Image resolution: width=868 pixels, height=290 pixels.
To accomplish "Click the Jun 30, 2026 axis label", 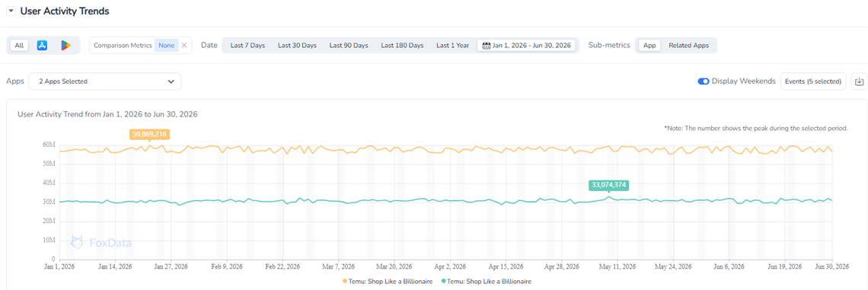I will tap(832, 266).
